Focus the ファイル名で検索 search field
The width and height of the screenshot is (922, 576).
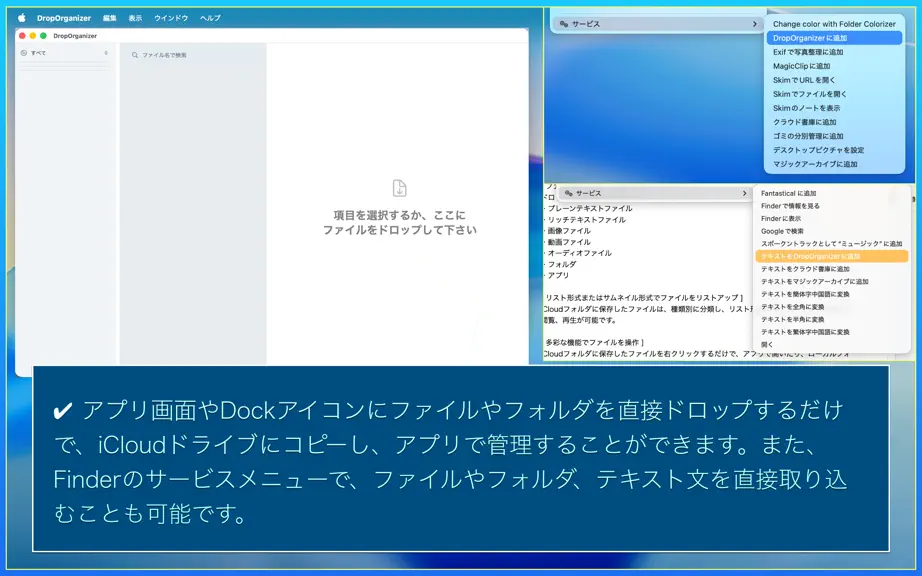(x=193, y=55)
